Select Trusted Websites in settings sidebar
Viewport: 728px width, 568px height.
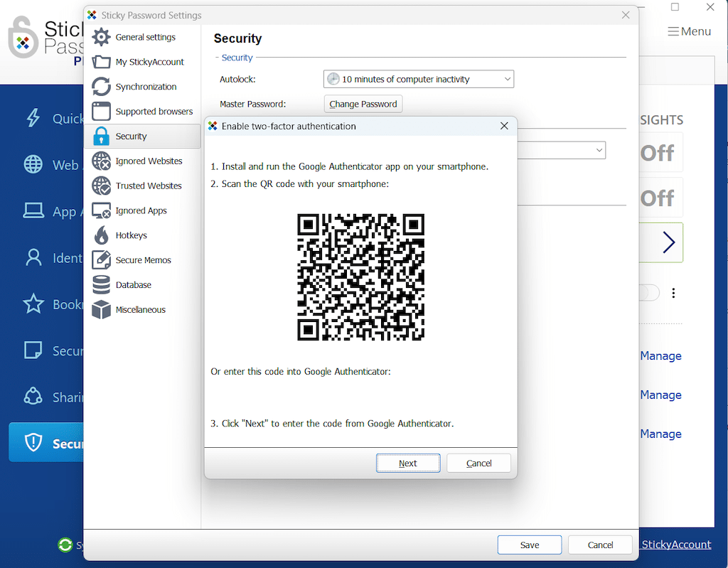(x=149, y=186)
